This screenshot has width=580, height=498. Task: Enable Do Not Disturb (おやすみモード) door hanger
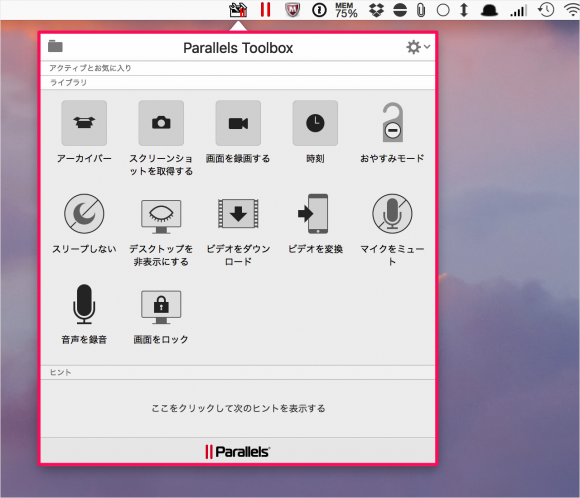(392, 122)
